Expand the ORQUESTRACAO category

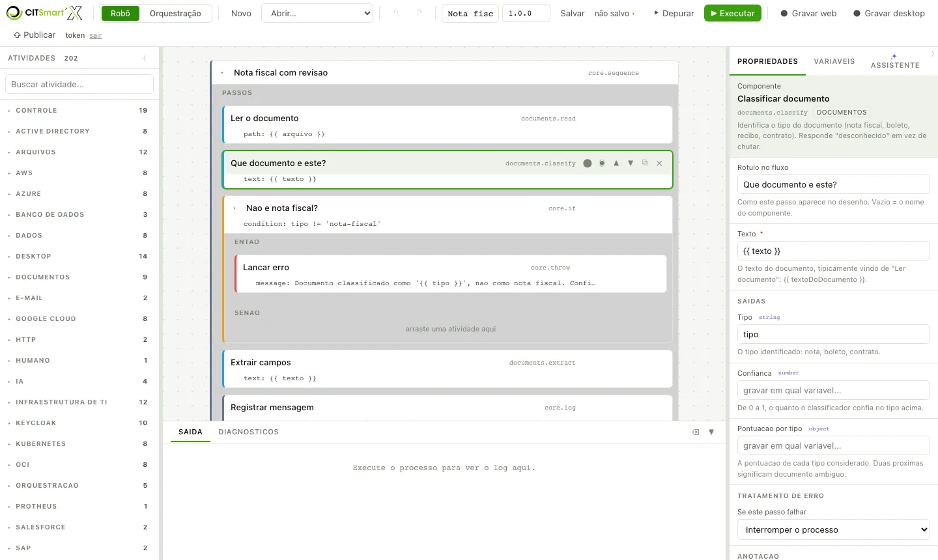78,486
